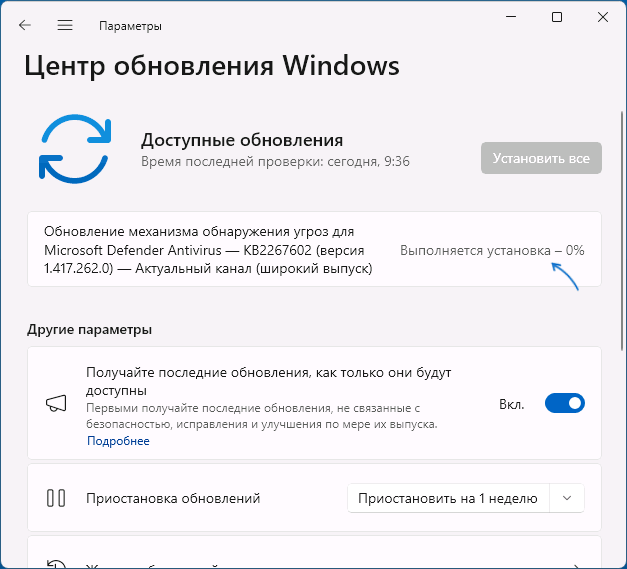
Task: Click the Вкл. toggle state label
Action: point(511,404)
